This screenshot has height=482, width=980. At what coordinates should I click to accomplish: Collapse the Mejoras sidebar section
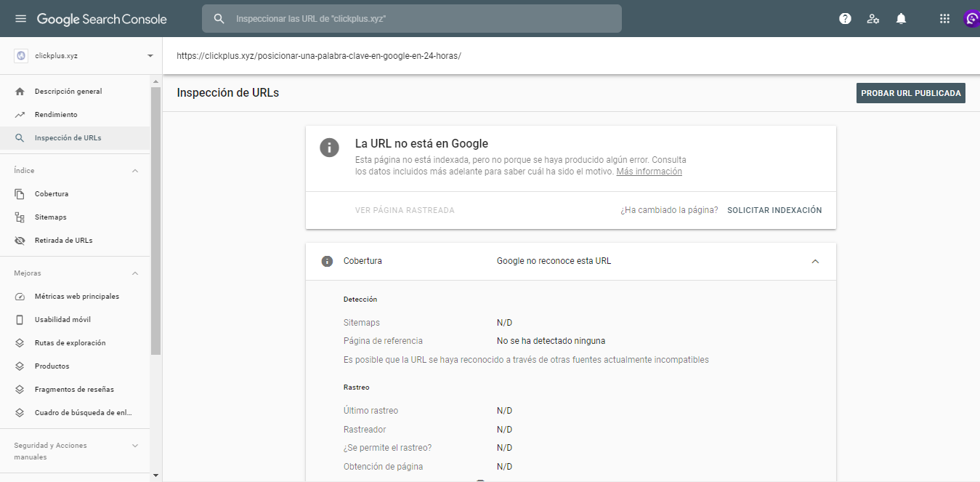tap(134, 273)
